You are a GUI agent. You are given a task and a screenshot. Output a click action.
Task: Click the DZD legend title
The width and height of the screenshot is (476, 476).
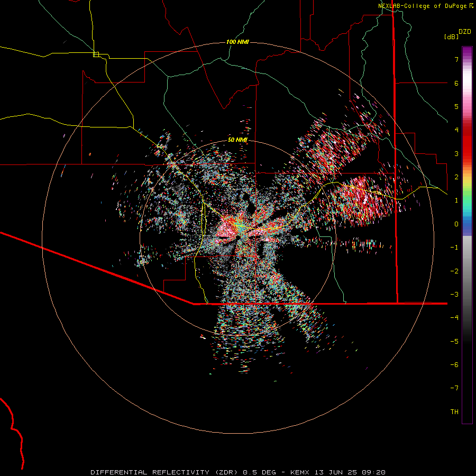point(465,32)
